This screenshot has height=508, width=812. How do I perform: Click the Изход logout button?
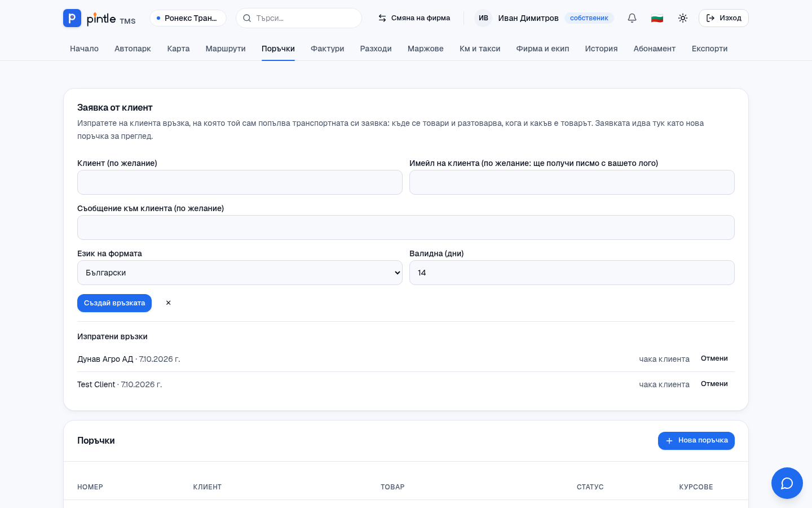723,18
